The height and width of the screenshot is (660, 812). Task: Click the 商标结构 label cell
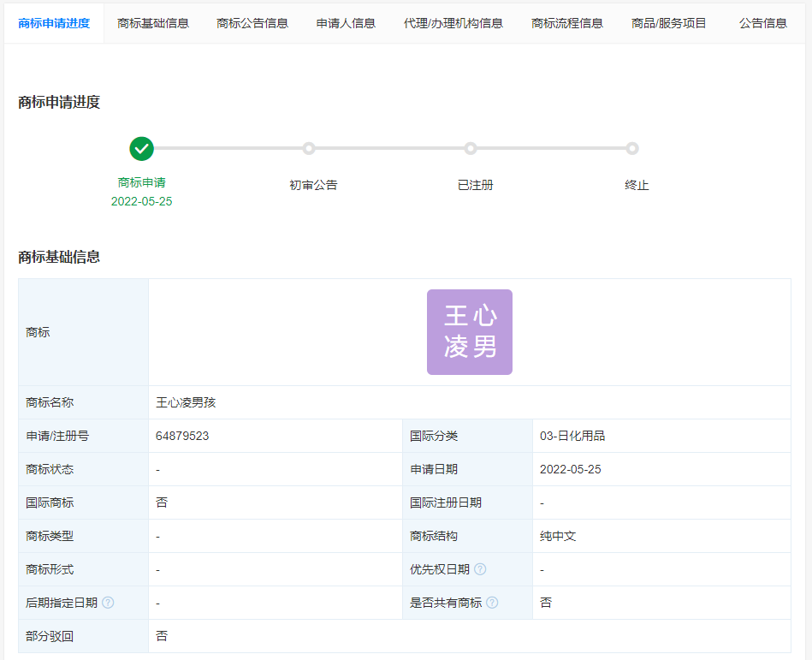[x=468, y=536]
